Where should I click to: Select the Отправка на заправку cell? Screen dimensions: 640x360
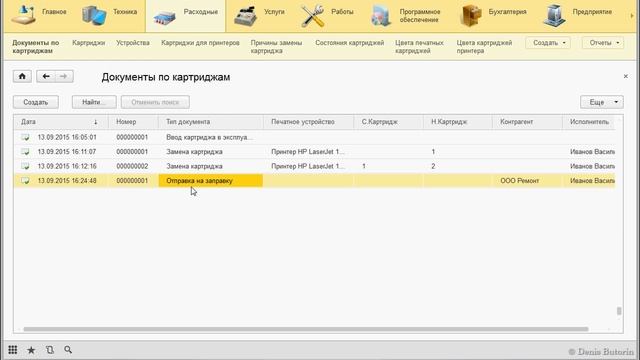[x=211, y=180]
